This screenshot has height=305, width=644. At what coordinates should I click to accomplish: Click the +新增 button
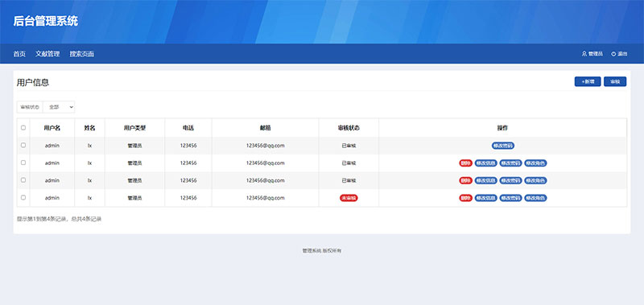(x=588, y=82)
